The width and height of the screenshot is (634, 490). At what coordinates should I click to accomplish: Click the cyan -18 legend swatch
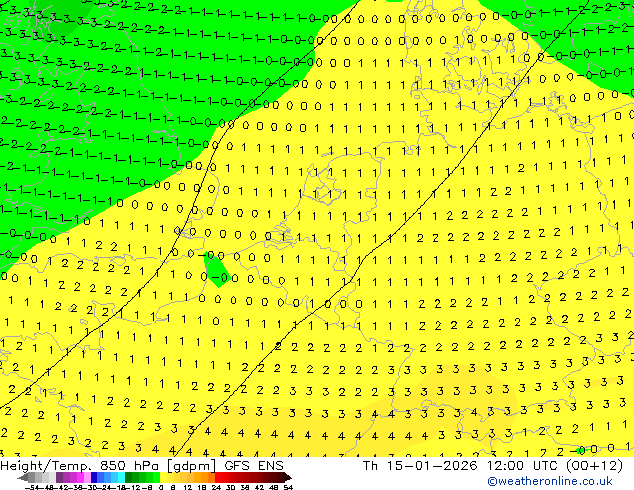pos(122,477)
